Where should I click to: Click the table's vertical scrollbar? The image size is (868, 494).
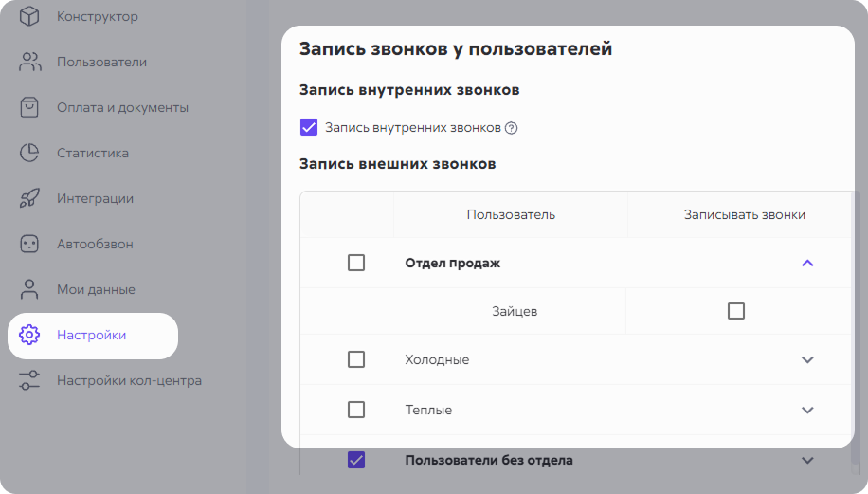pyautogui.click(x=856, y=332)
